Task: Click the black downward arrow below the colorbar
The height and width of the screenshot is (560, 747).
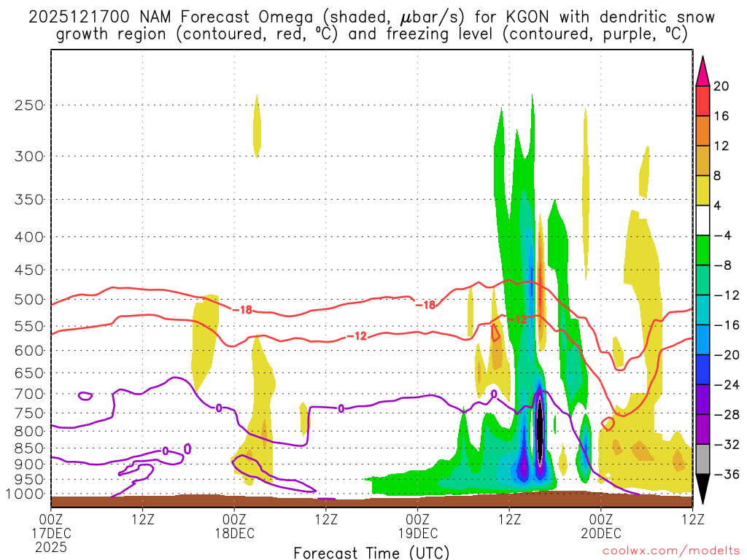Action: (x=703, y=489)
